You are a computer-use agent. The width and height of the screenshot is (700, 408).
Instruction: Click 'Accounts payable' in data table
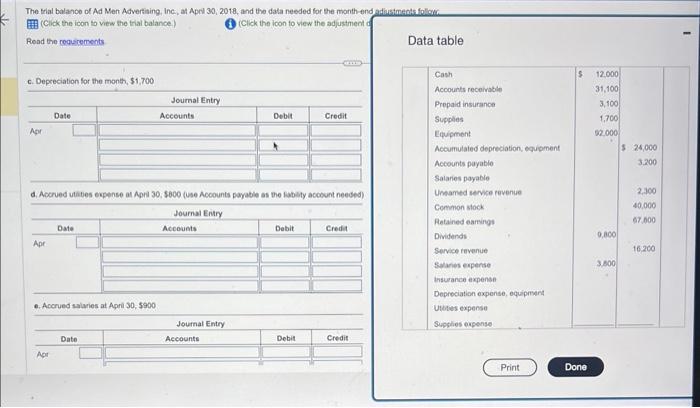pyautogui.click(x=464, y=163)
